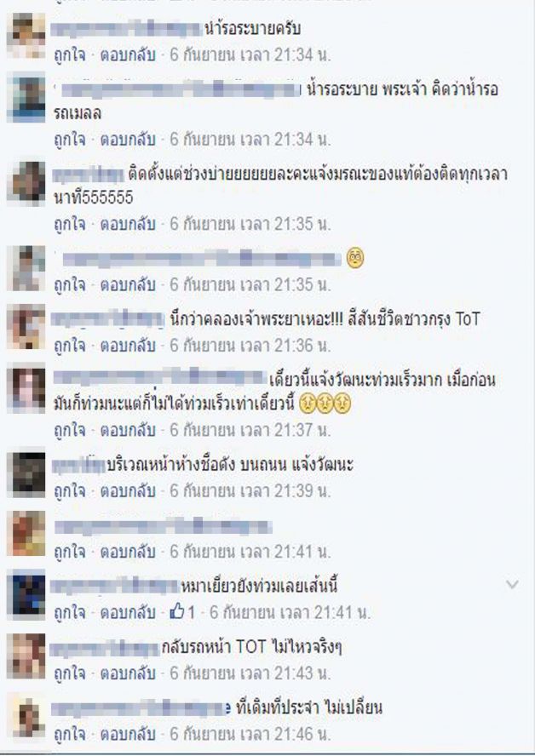The image size is (535, 756).
Task: Click ตอบกลับ under the แจ้งวัฒนะท่วมเร็วมาก comment
Action: point(127,430)
